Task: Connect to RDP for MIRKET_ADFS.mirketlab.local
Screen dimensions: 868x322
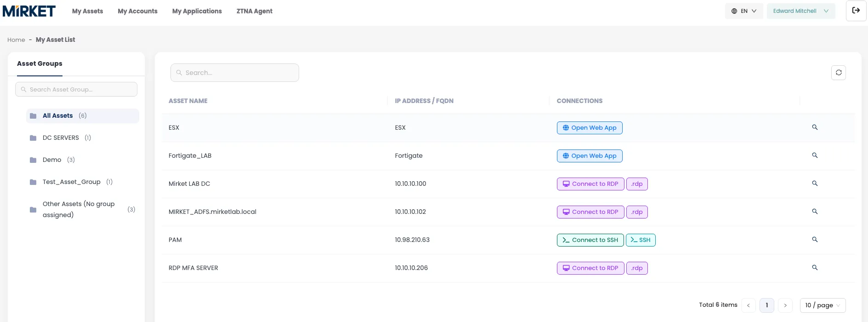Action: 590,212
